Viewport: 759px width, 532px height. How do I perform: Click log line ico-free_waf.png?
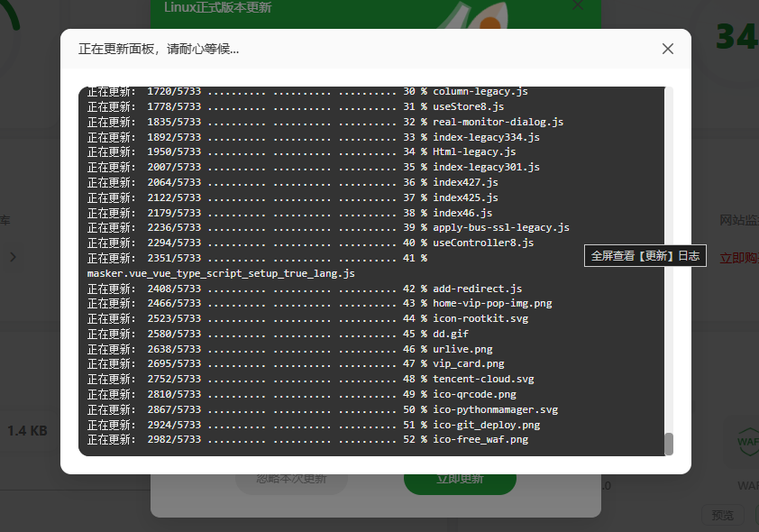(307, 439)
